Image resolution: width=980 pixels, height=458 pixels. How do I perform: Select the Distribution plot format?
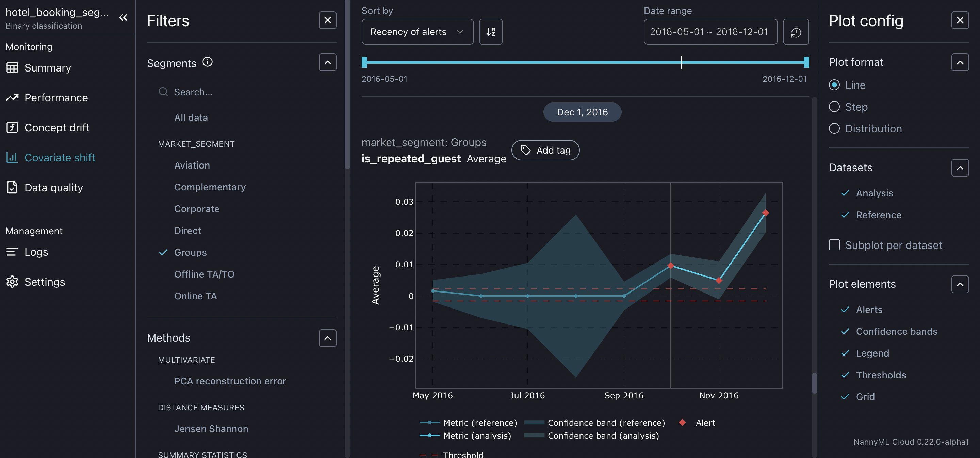click(x=834, y=129)
